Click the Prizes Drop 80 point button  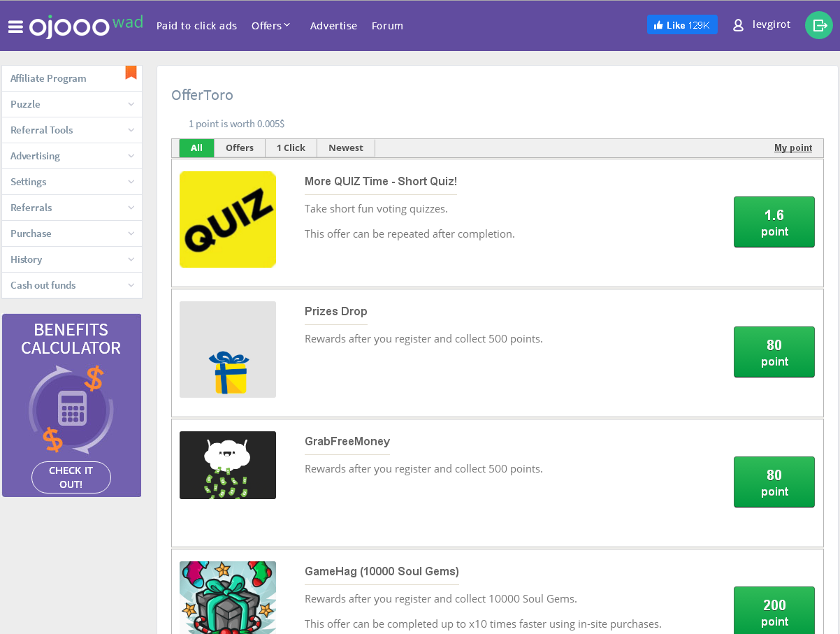click(x=774, y=352)
